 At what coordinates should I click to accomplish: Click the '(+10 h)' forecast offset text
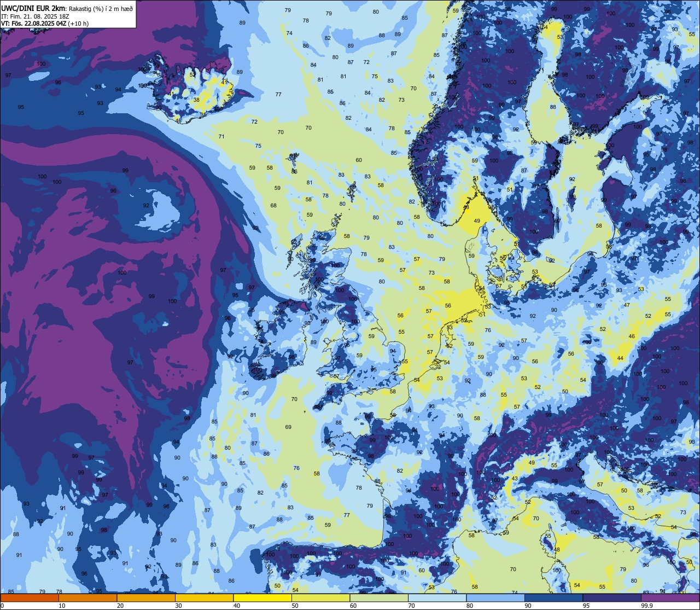click(78, 24)
